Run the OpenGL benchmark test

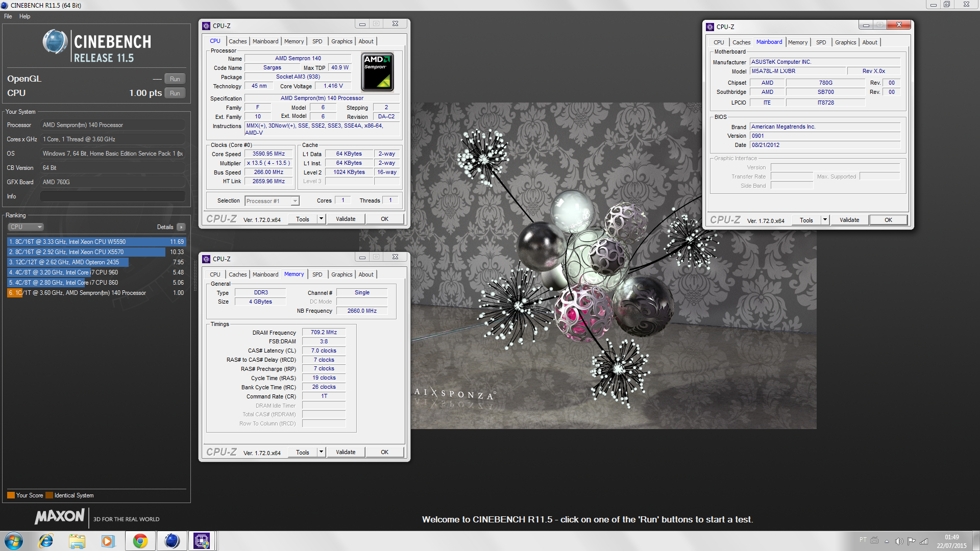coord(175,79)
